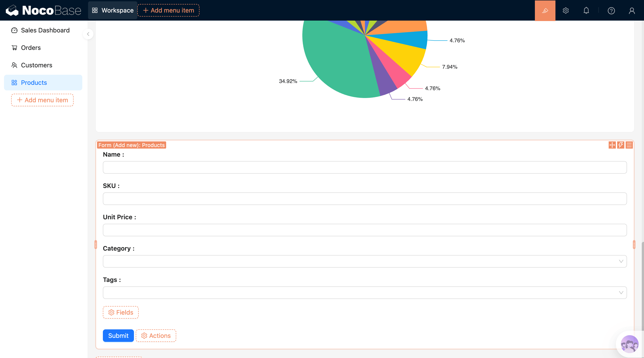Viewport: 644px width, 358px height.
Task: Click the NocoBase logo
Action: click(44, 11)
